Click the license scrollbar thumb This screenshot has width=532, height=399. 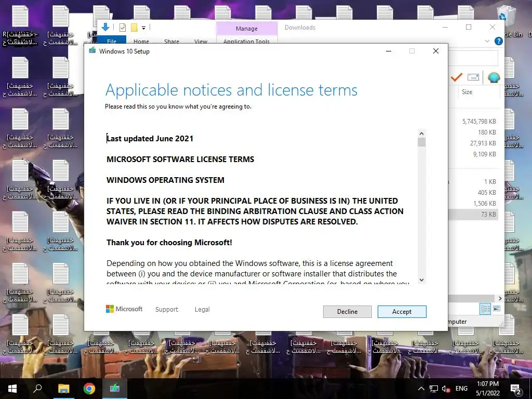click(421, 142)
